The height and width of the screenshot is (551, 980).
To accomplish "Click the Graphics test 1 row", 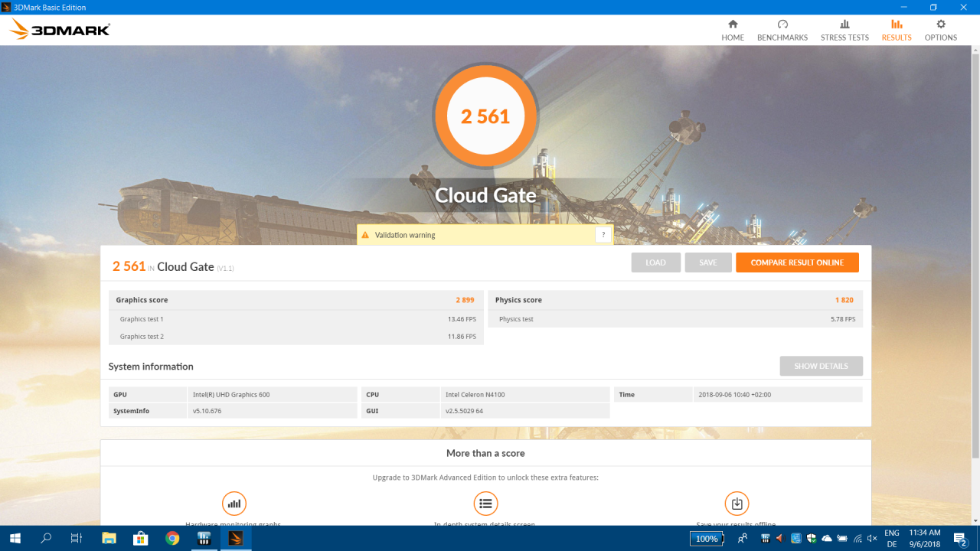I will coord(296,319).
